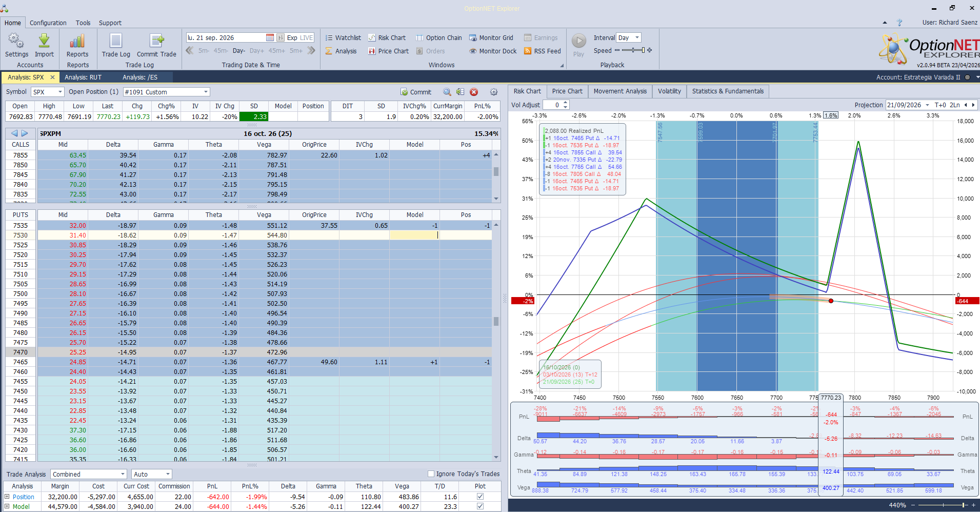Click the help icon near user name

coord(899,23)
